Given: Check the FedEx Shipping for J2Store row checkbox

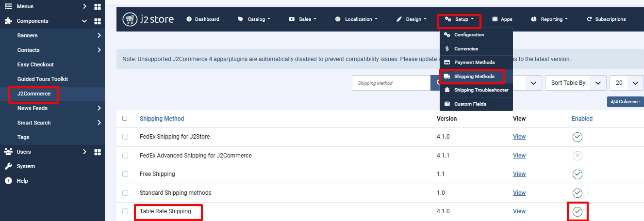Looking at the screenshot, I should (125, 137).
